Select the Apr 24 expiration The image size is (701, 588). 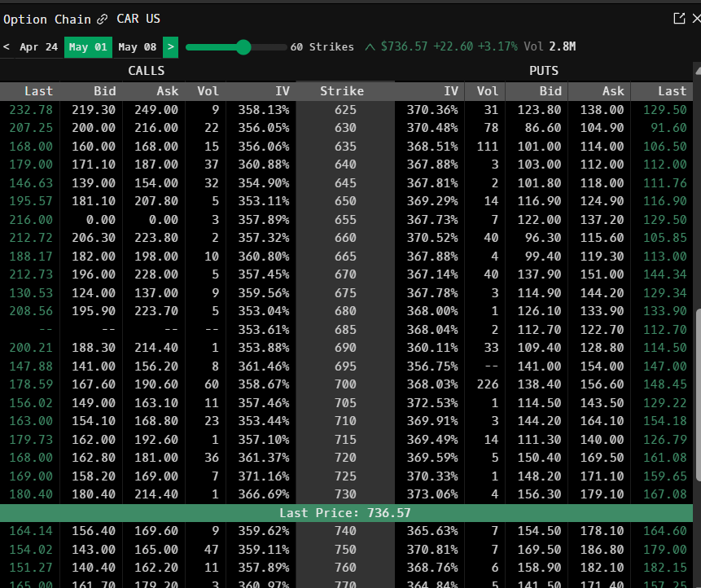pyautogui.click(x=38, y=47)
